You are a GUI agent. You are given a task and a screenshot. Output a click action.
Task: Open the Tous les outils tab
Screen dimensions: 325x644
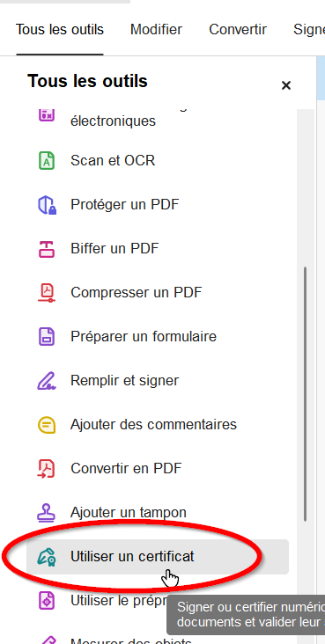coord(60,30)
